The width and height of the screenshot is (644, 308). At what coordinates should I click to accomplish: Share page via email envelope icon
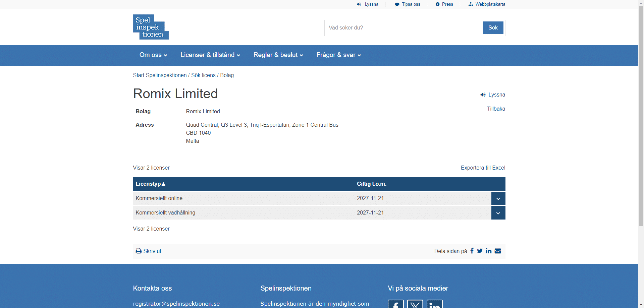point(498,251)
